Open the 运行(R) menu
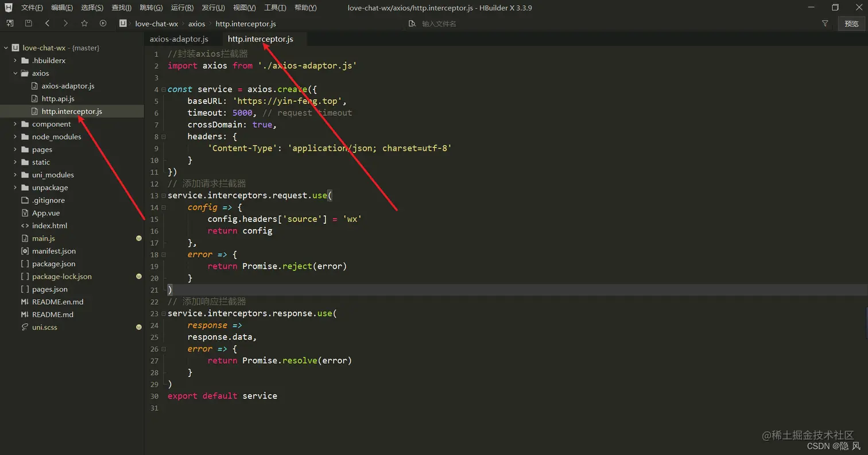868x455 pixels. pos(183,7)
